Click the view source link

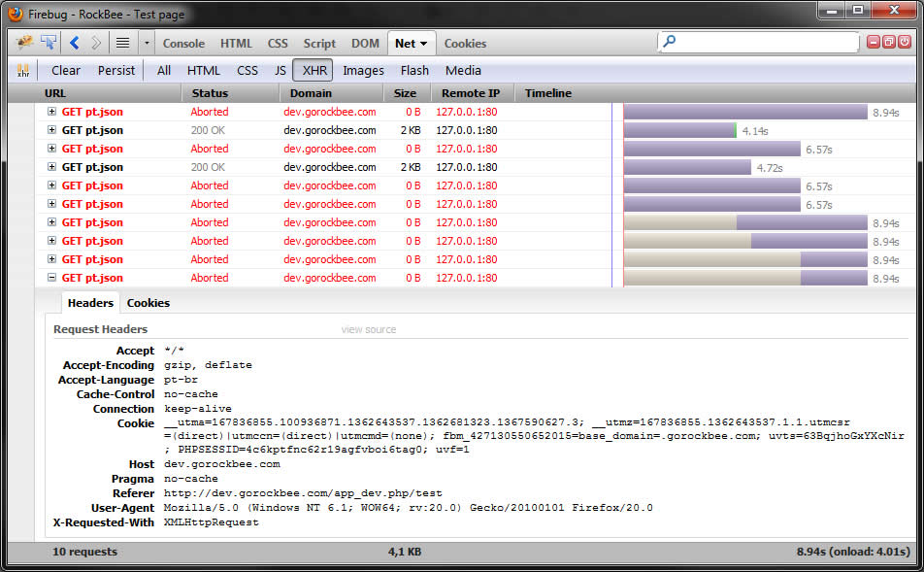pos(368,329)
